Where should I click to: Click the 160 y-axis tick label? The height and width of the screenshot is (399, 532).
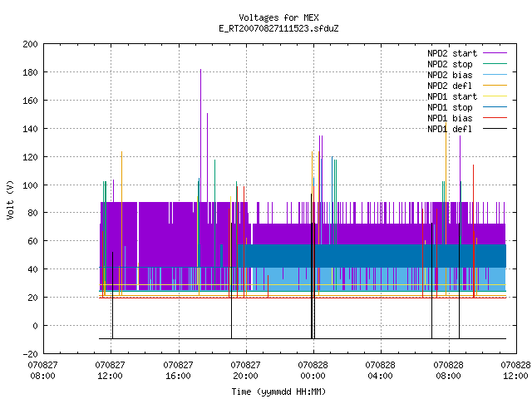coord(30,101)
